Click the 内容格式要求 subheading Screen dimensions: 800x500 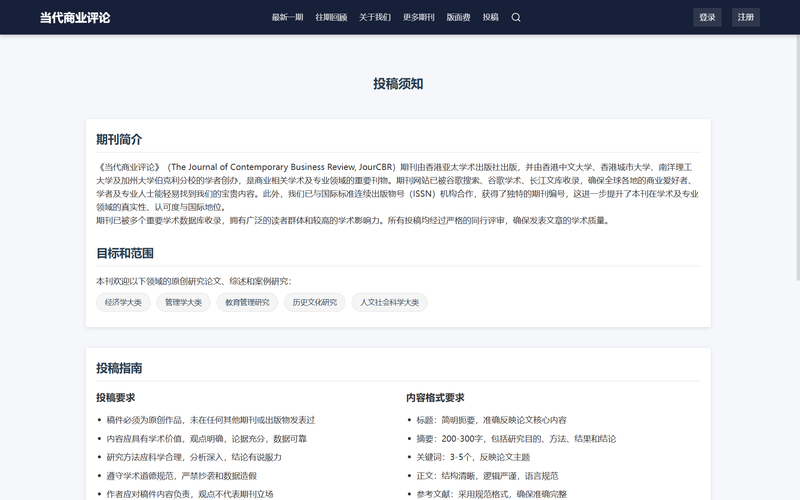[x=435, y=397]
